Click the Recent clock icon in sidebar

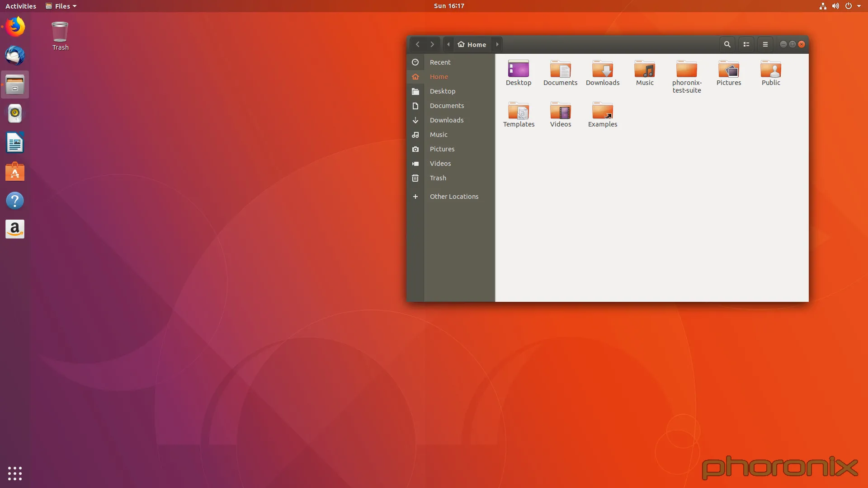pyautogui.click(x=415, y=62)
